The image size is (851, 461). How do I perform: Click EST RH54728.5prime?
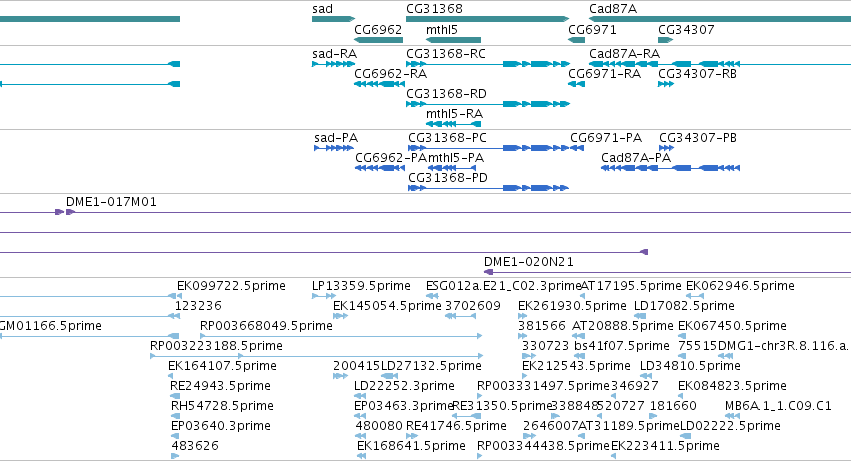click(x=175, y=417)
